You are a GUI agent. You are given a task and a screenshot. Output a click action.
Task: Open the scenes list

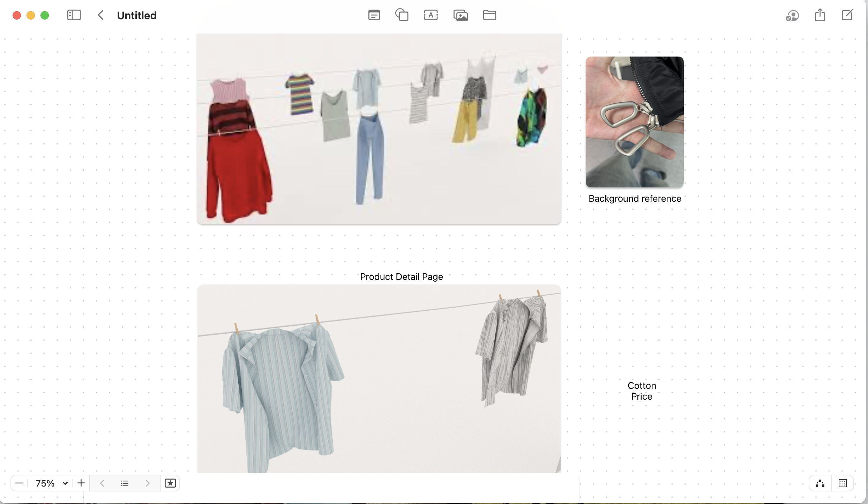click(125, 483)
